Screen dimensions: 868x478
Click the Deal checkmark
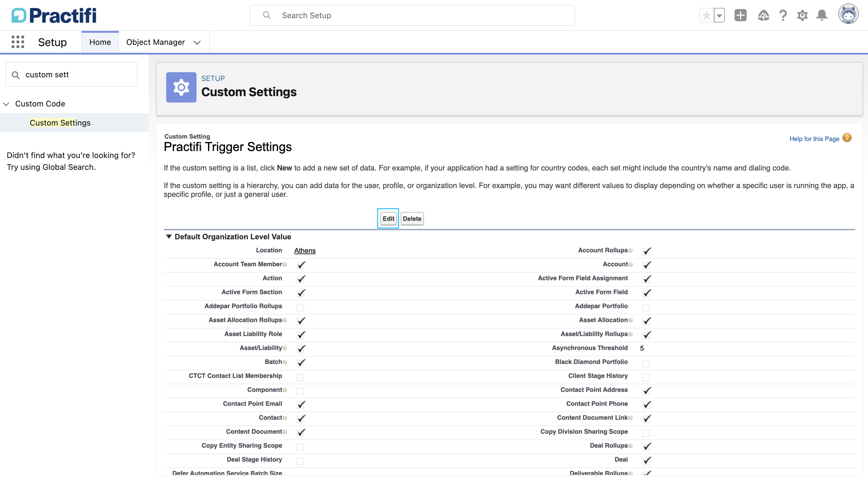coord(647,460)
